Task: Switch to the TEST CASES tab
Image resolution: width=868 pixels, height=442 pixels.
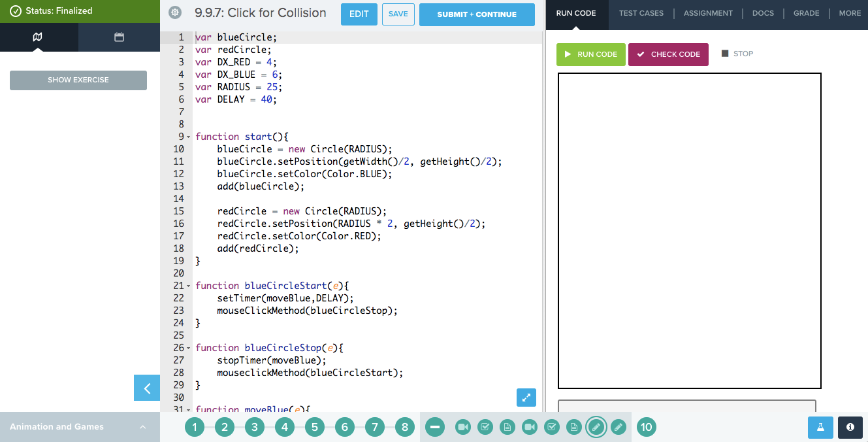Action: 641,12
